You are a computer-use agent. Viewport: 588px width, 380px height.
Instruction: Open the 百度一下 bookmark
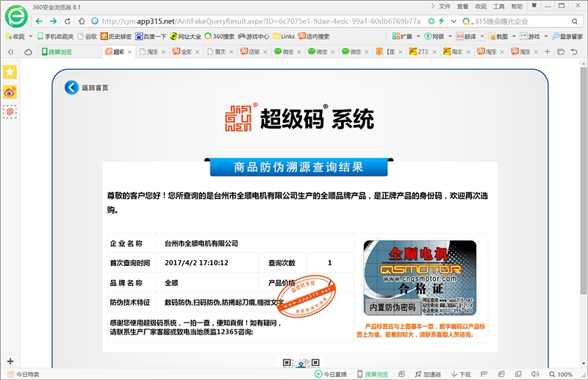pyautogui.click(x=151, y=37)
